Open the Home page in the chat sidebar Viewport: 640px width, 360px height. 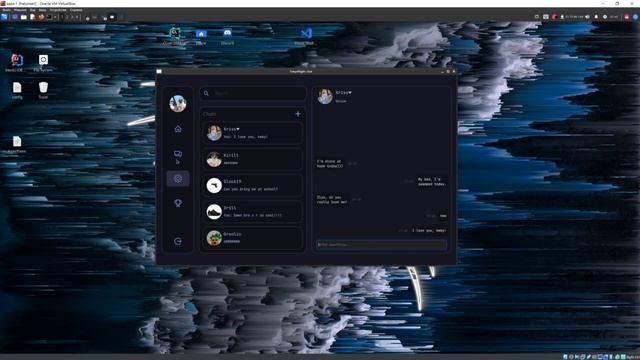pyautogui.click(x=178, y=129)
